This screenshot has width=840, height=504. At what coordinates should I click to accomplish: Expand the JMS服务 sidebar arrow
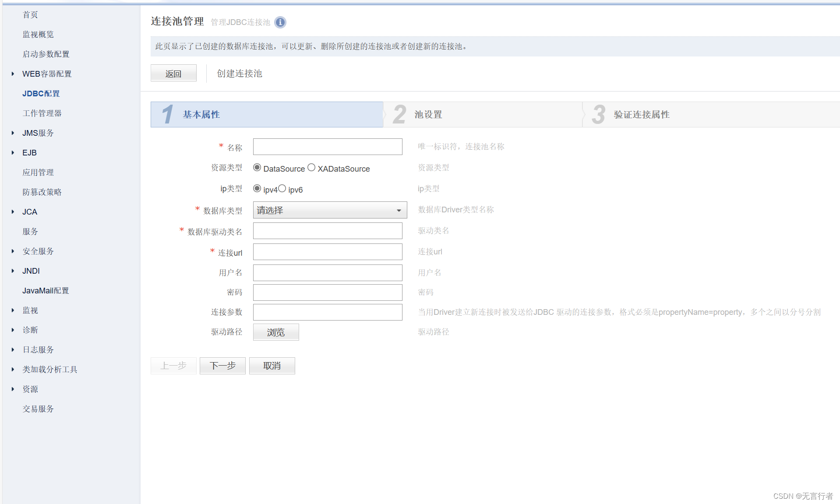[13, 133]
